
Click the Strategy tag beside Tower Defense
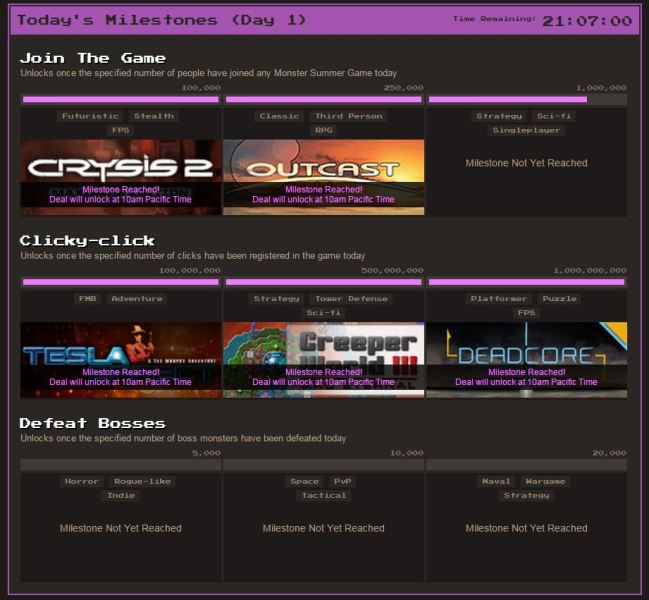(276, 299)
